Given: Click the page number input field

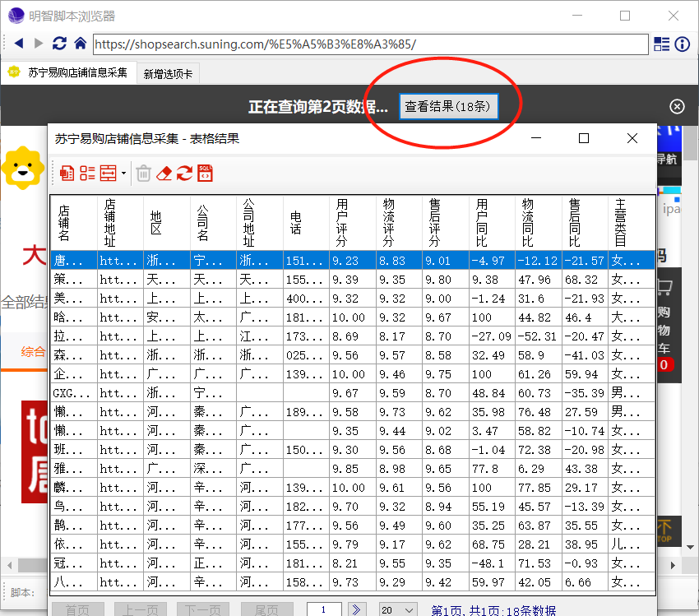Looking at the screenshot, I should 324,609.
